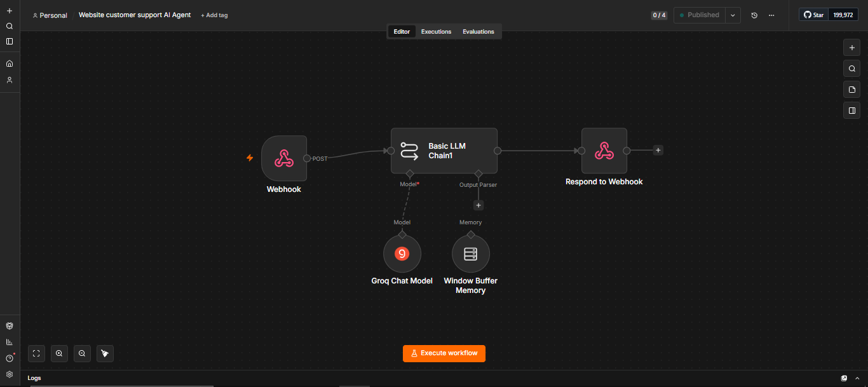Screen dimensions: 868x387
Task: Open node search on right canvas toolbar
Action: click(852, 69)
